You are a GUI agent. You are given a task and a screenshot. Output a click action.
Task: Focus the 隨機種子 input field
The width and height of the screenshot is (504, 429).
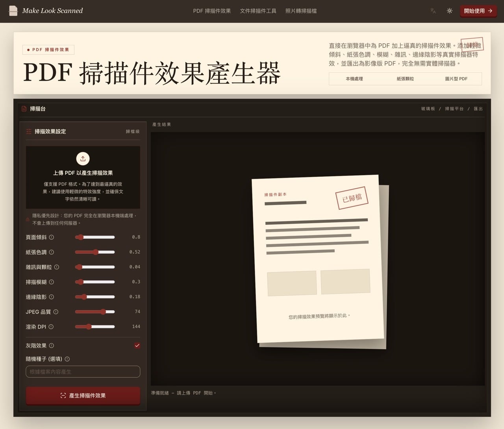(x=83, y=372)
